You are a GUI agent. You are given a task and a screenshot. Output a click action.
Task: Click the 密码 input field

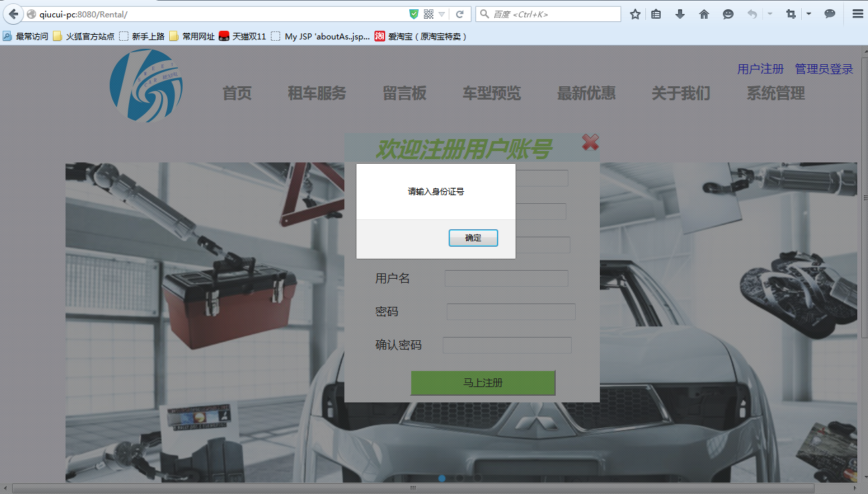pyautogui.click(x=511, y=312)
